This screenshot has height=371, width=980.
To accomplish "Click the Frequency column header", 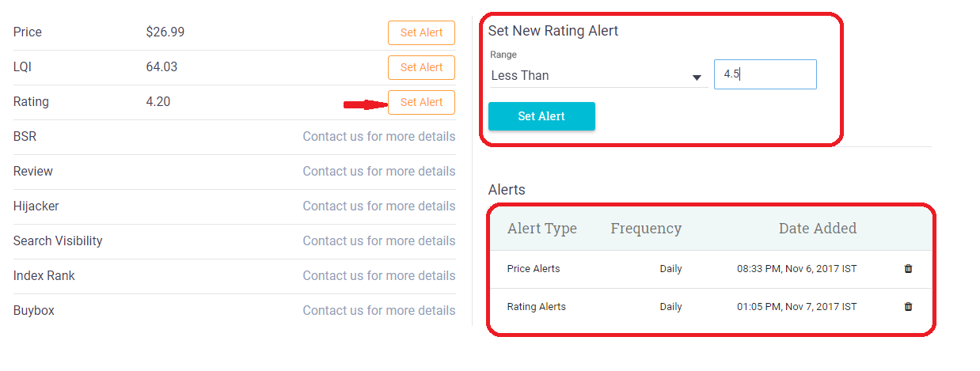I will (646, 229).
